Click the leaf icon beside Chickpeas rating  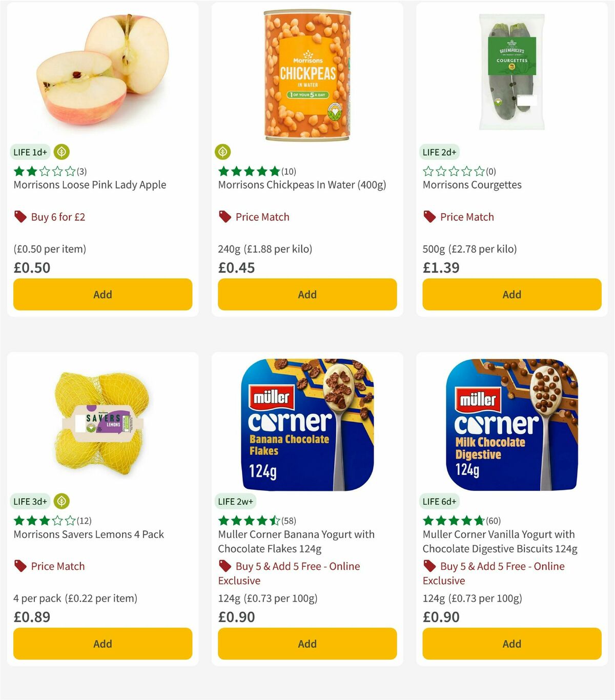[x=223, y=152]
